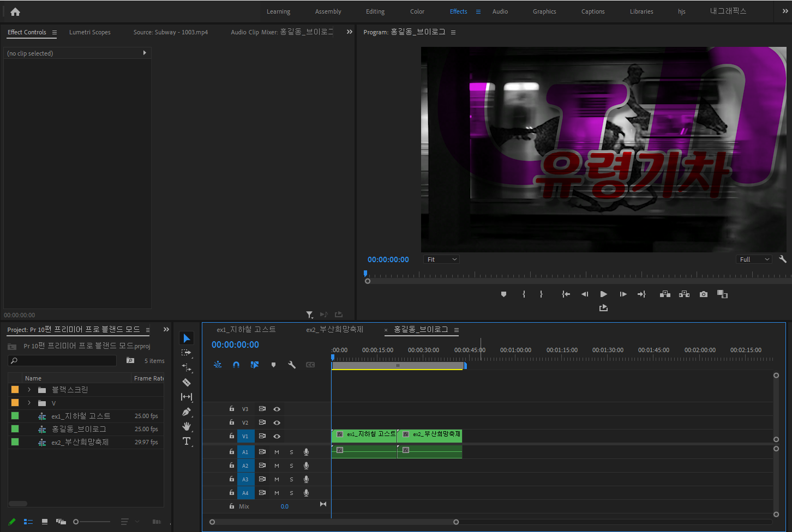This screenshot has height=532, width=792.
Task: Expand the 블랙스크린 bin
Action: click(x=29, y=390)
